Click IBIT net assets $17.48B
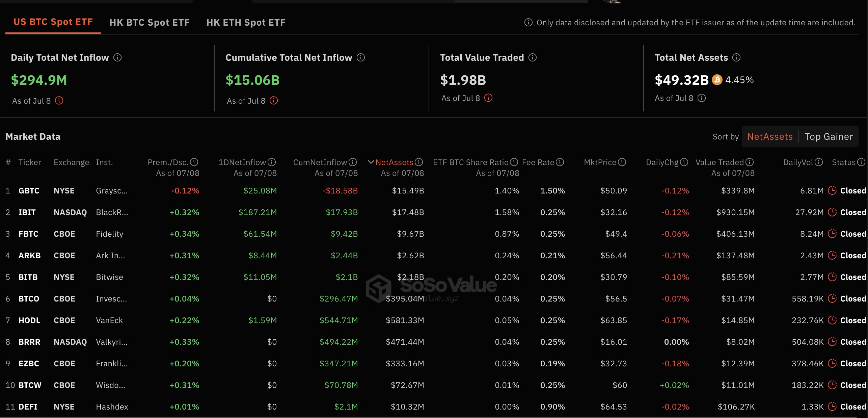Viewport: 868px width, 418px height. 408,212
